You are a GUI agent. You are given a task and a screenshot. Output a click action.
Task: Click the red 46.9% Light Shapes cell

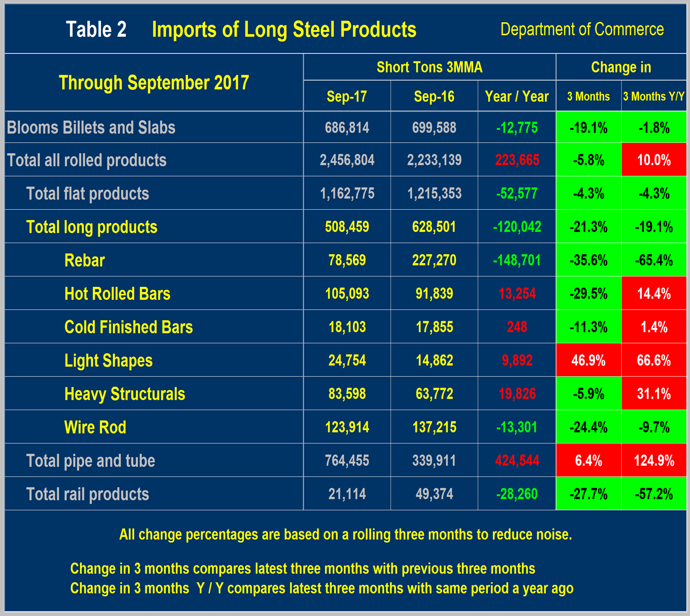tap(588, 360)
